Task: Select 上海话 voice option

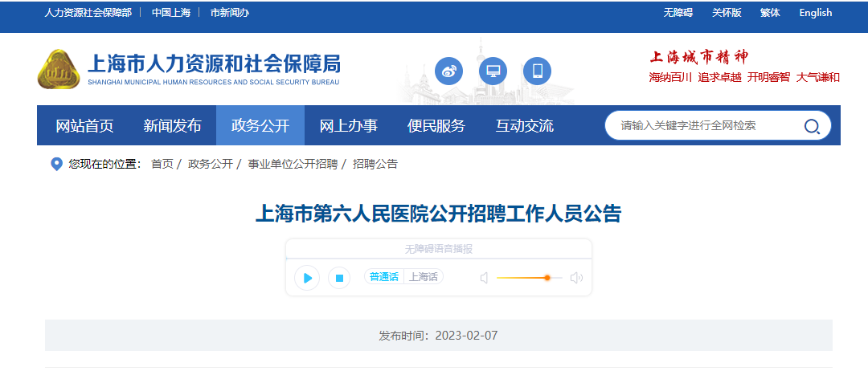Action: [x=424, y=277]
